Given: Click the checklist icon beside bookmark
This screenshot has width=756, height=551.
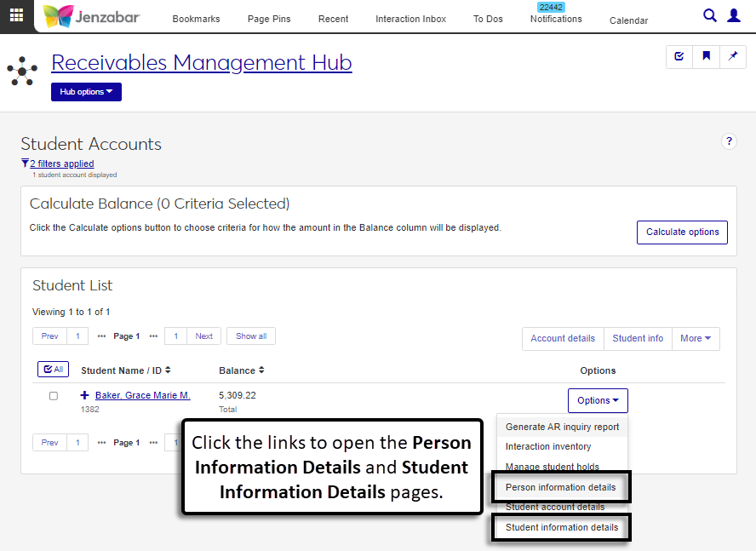Looking at the screenshot, I should click(679, 56).
